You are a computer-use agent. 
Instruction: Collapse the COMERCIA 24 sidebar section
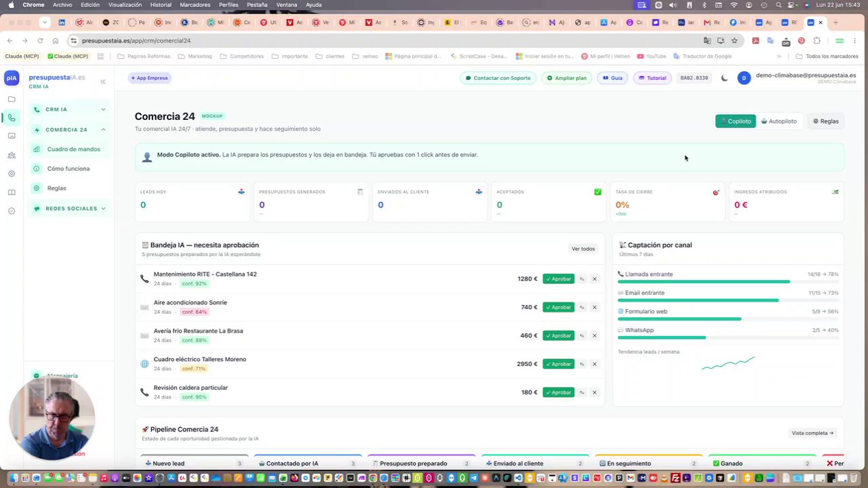pyautogui.click(x=69, y=129)
